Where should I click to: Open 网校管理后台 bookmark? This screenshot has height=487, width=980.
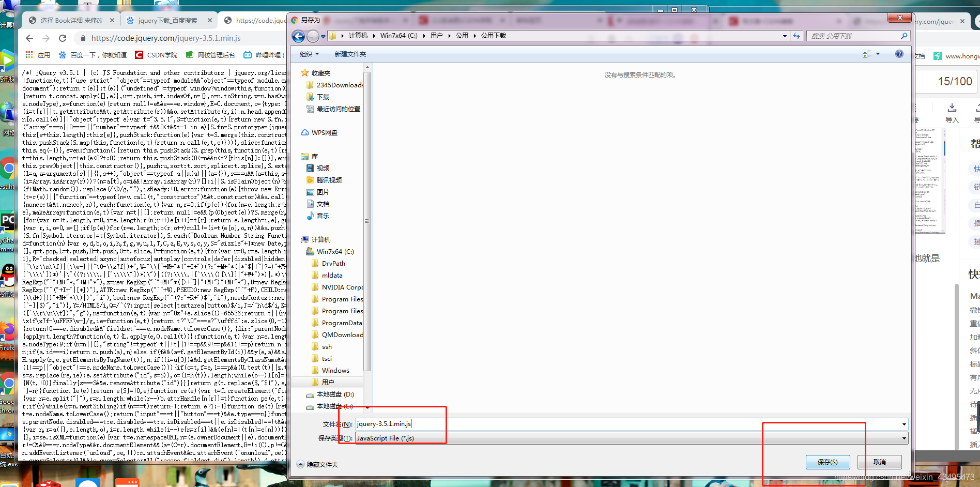(x=210, y=55)
